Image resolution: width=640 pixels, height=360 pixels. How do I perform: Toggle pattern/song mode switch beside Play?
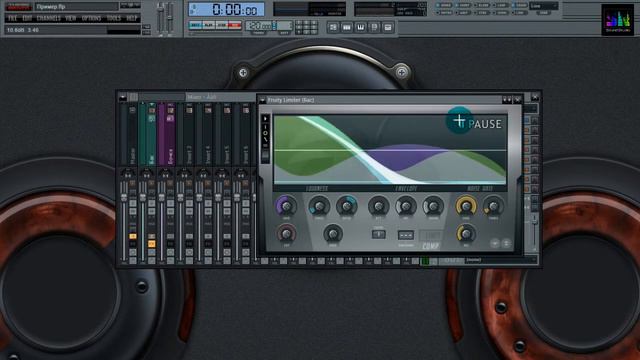pyautogui.click(x=196, y=25)
